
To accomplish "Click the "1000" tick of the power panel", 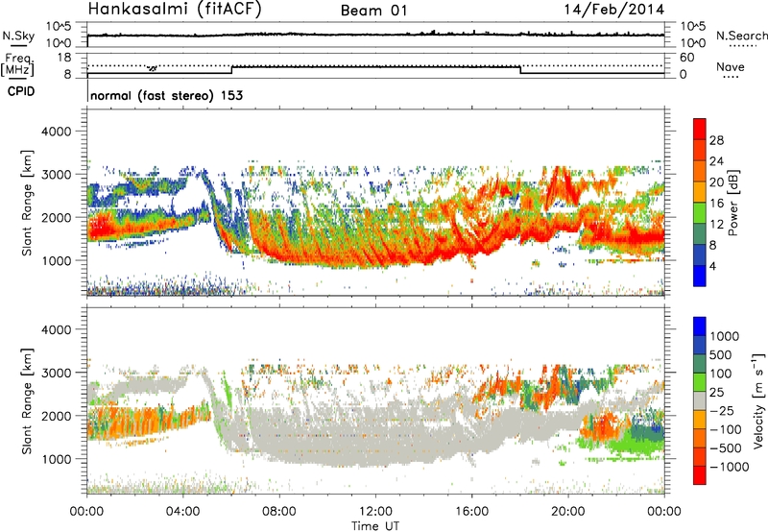I will tap(56, 260).
